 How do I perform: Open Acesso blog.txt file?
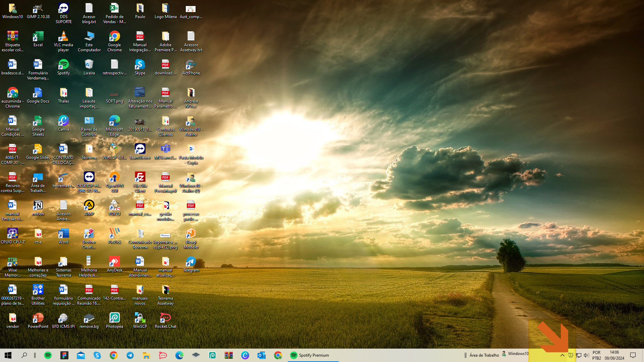coord(89,13)
